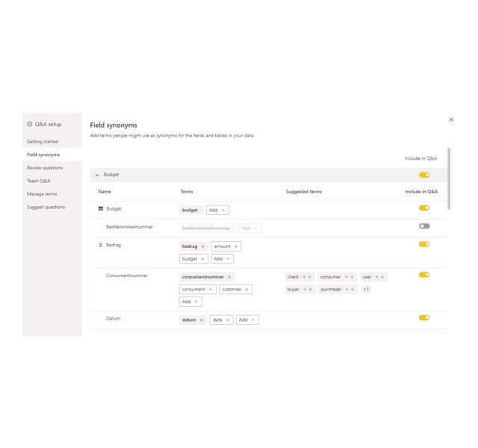Click the field synonyms vertical scrollbar
Viewport: 478px width, 448px height.
(449, 179)
